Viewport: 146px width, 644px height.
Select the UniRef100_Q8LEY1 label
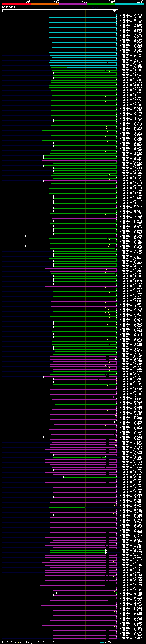[131, 73]
